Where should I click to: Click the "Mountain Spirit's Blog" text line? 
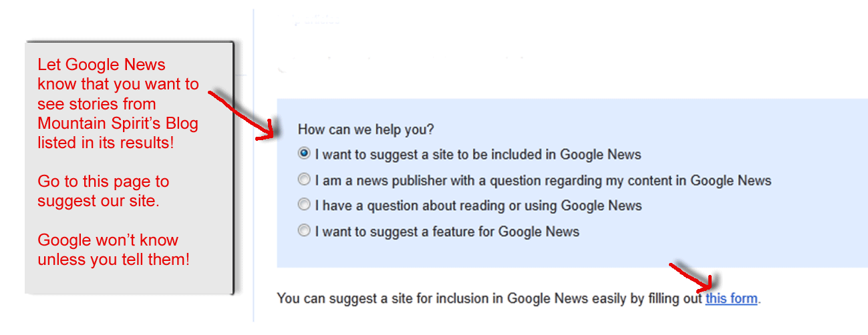(118, 123)
